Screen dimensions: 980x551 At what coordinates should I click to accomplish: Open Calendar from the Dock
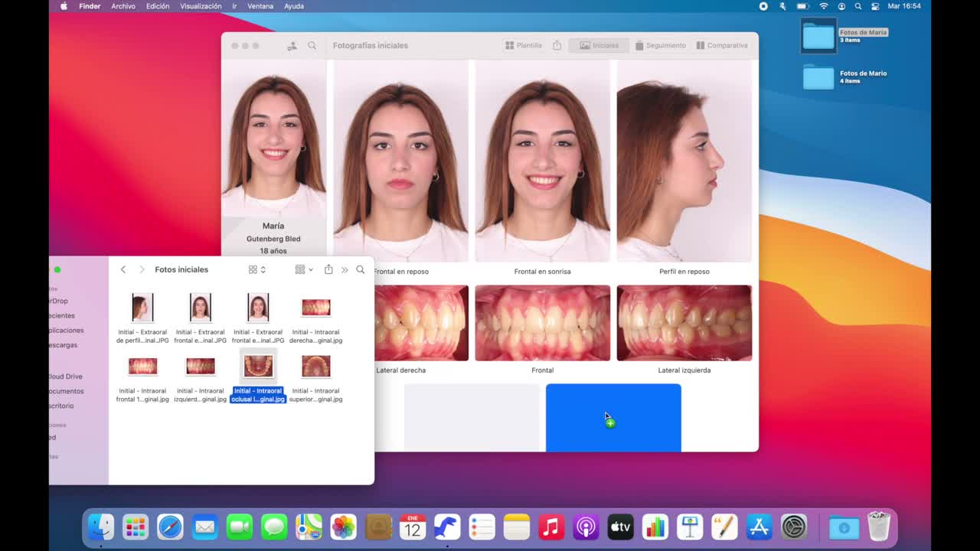tap(413, 527)
